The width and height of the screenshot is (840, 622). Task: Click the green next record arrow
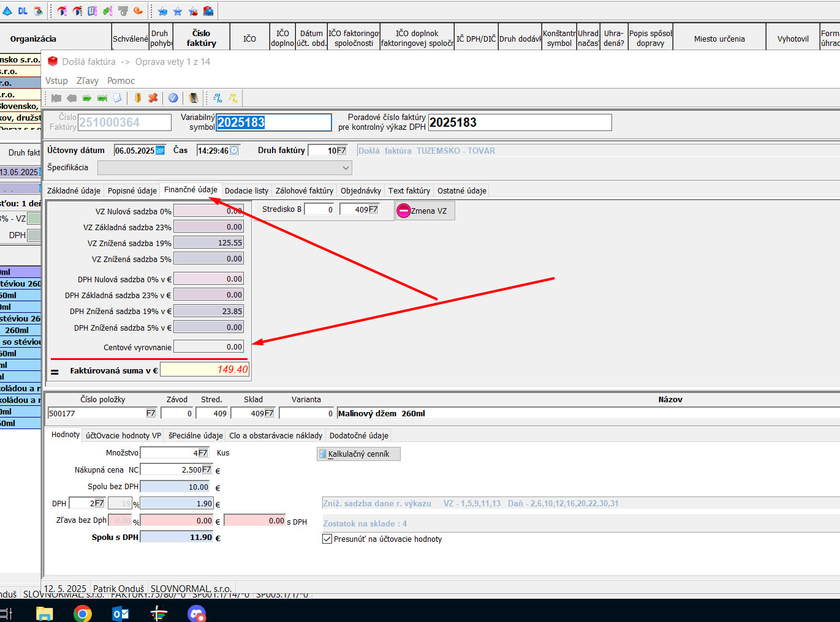87,98
